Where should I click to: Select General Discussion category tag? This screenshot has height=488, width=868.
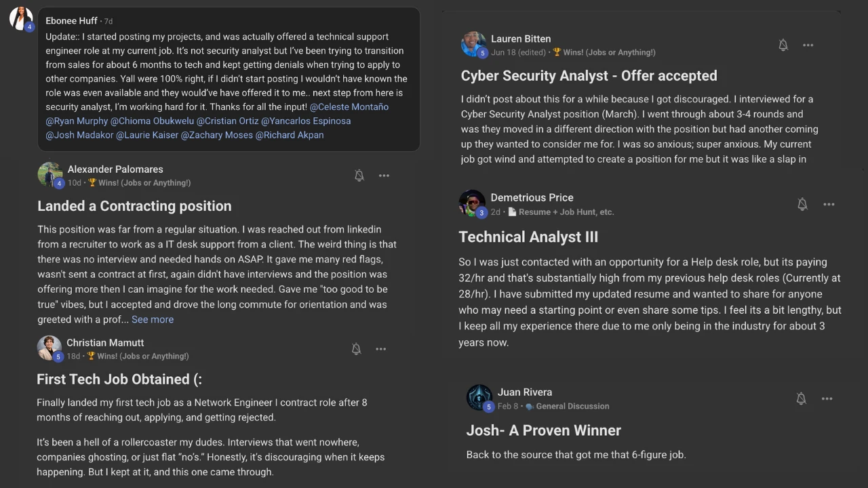[x=572, y=406]
